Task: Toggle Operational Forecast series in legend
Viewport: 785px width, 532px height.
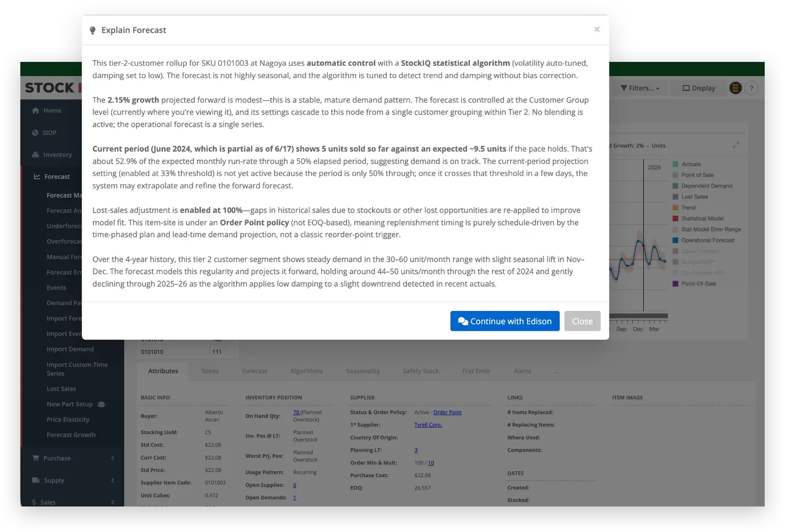Action: pos(704,240)
